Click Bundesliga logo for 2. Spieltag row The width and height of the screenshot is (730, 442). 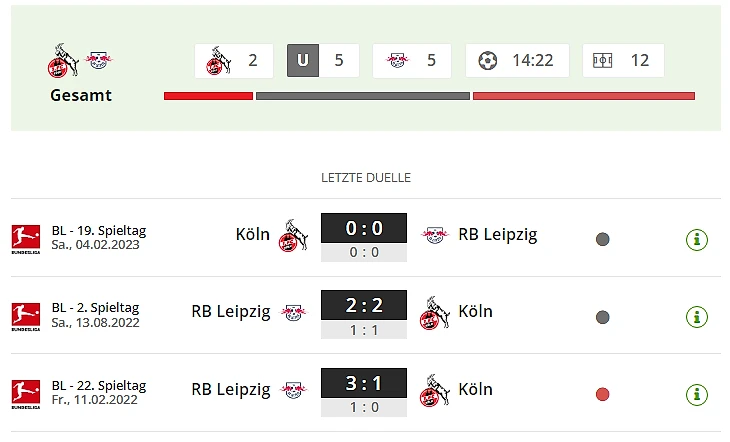25,315
